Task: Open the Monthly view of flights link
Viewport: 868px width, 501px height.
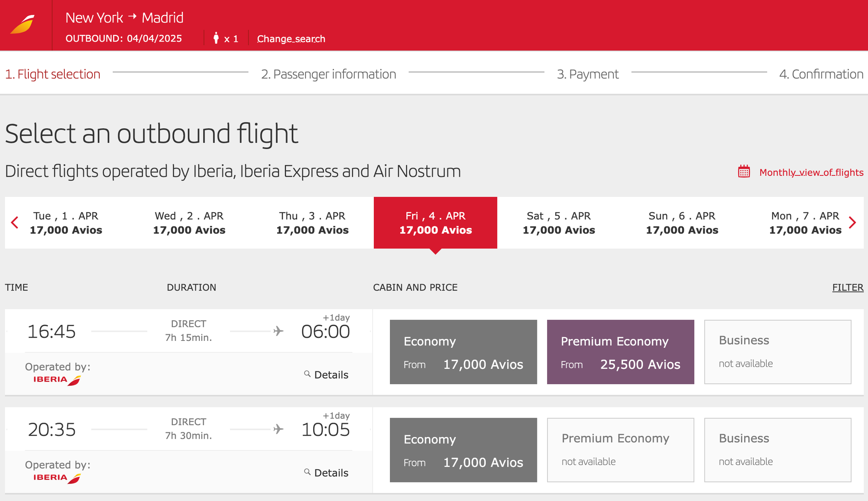Action: (811, 172)
